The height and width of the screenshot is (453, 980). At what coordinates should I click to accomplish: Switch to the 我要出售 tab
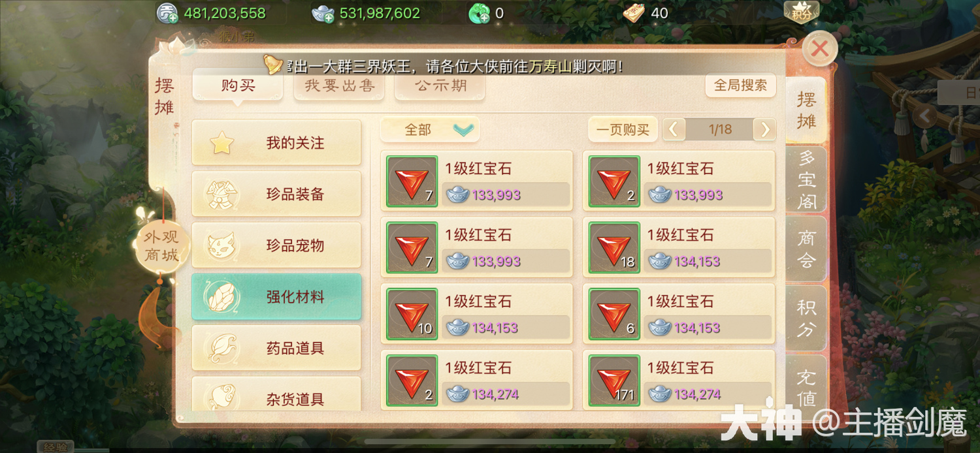pos(339,86)
